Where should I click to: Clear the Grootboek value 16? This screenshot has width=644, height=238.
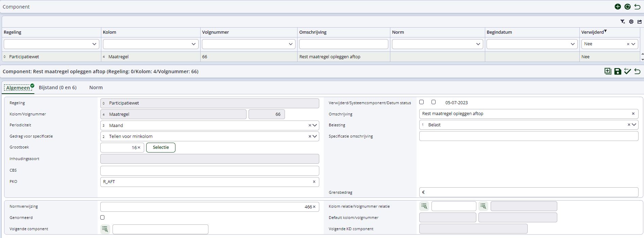[139, 147]
